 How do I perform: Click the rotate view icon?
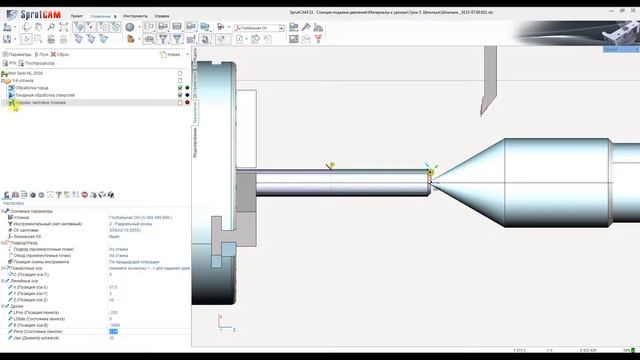[27, 27]
